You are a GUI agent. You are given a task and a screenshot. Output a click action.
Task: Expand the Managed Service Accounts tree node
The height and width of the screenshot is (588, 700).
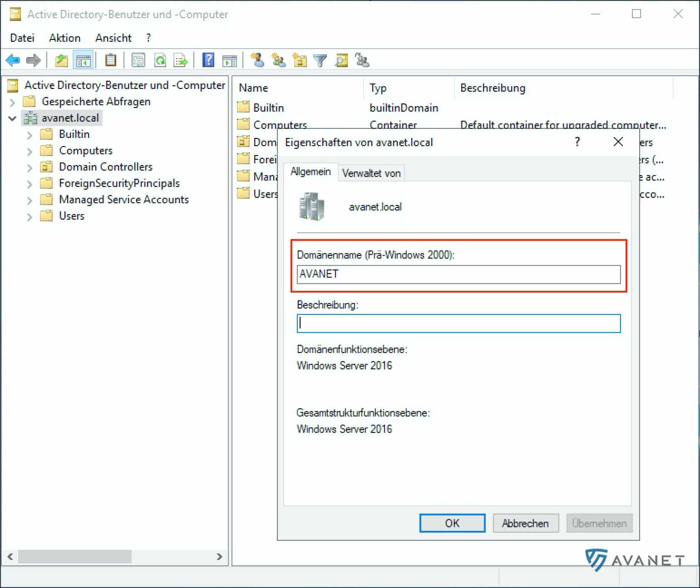click(30, 200)
